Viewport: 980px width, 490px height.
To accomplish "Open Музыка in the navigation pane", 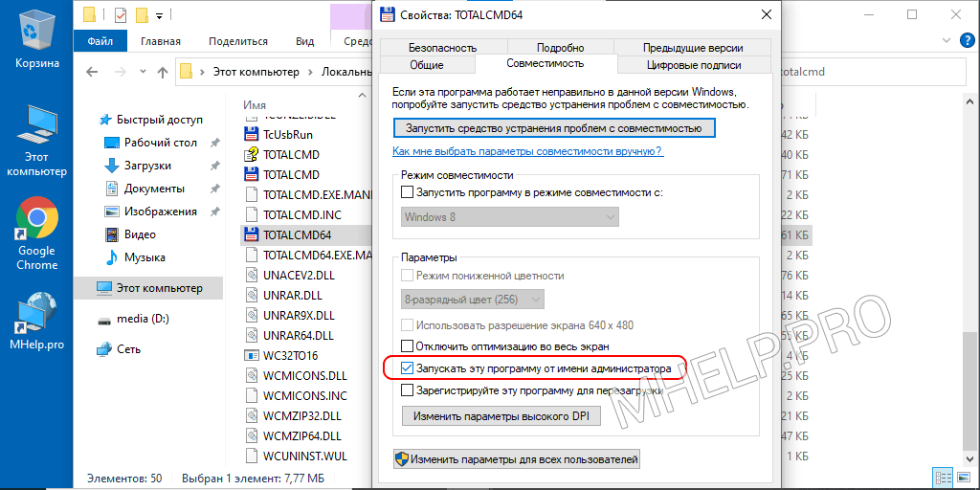I will tap(145, 256).
